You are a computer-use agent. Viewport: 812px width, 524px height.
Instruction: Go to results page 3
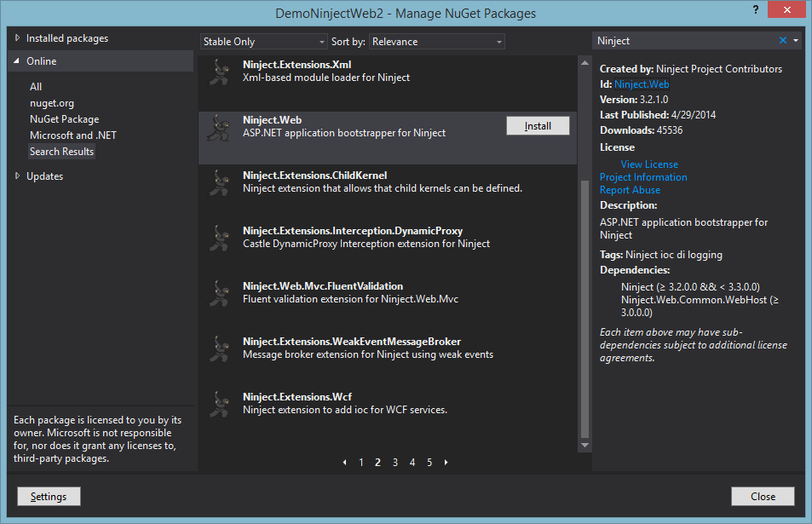(x=395, y=463)
